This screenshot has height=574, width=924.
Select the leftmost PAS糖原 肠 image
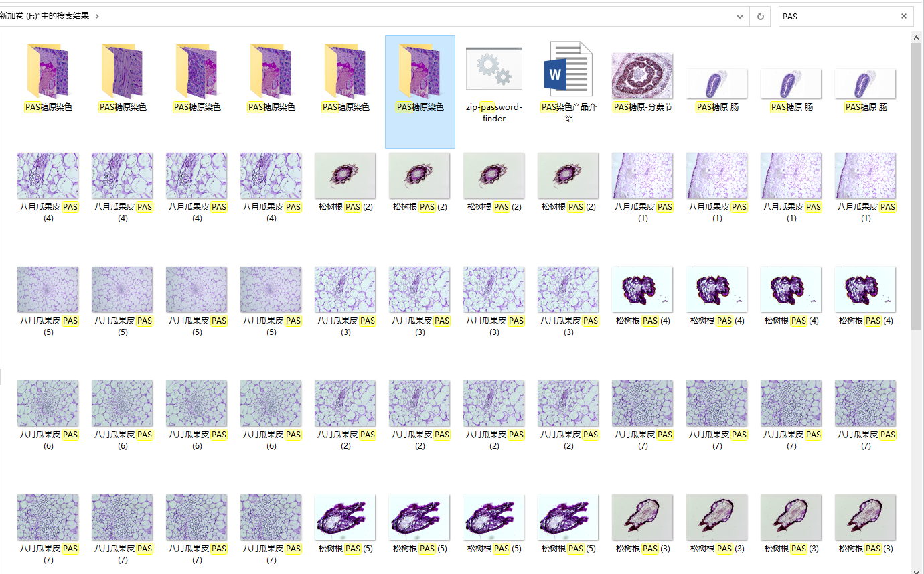coord(716,84)
